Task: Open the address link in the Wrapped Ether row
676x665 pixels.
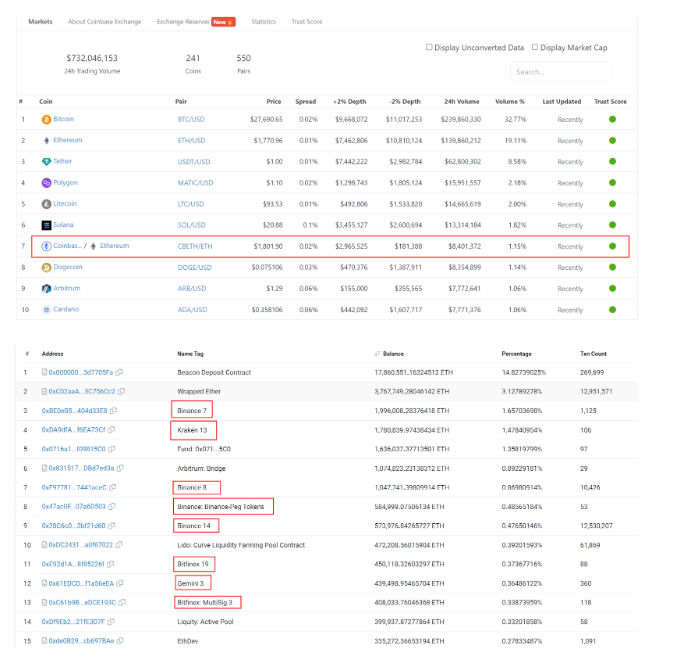Action: [82, 392]
